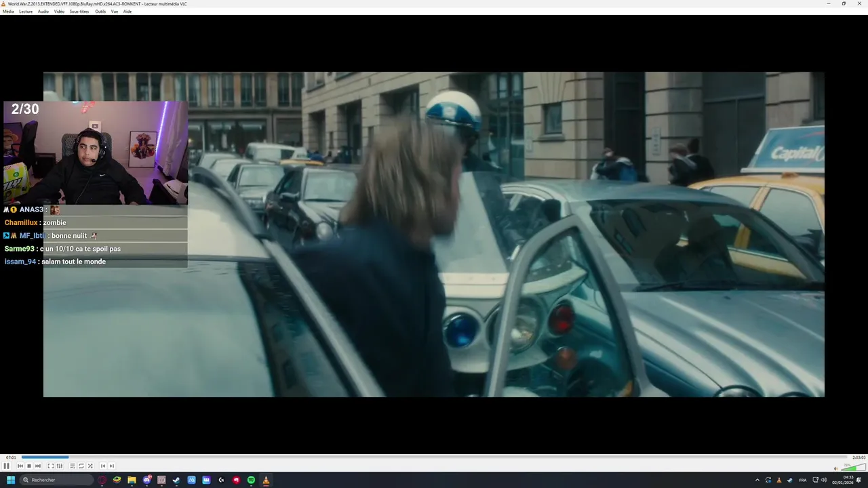868x488 pixels.
Task: Open the light blue taskbar app icon
Action: pyautogui.click(x=191, y=480)
